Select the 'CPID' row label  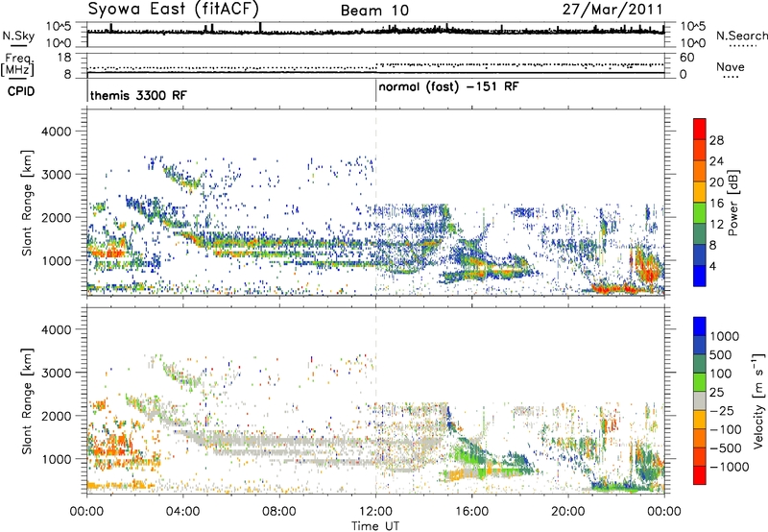[21, 91]
